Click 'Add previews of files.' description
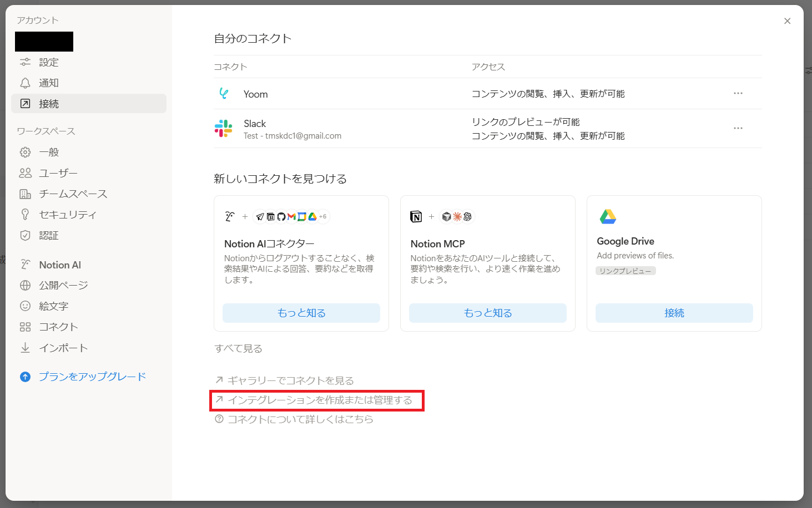 pos(636,256)
